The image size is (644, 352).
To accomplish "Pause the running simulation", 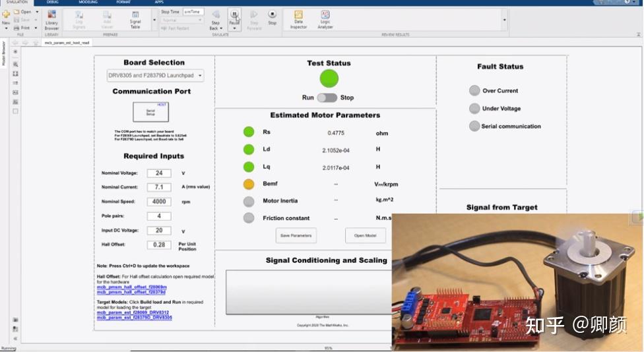I will [x=234, y=15].
